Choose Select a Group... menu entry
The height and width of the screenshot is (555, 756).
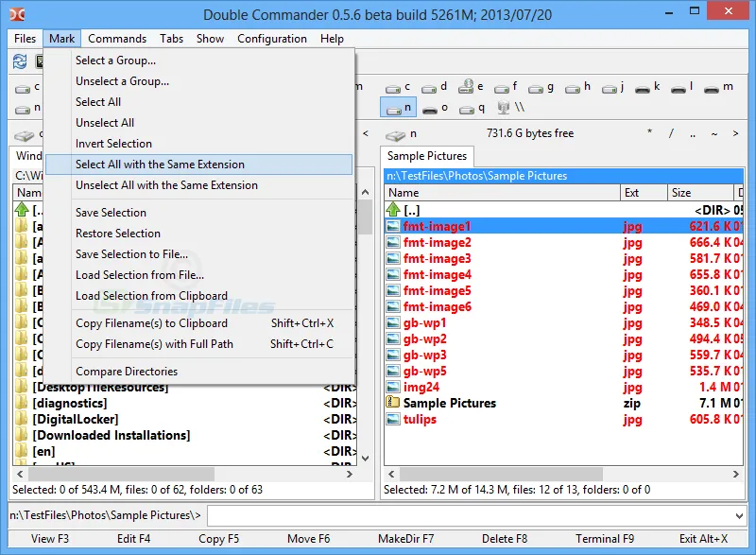[199, 61]
